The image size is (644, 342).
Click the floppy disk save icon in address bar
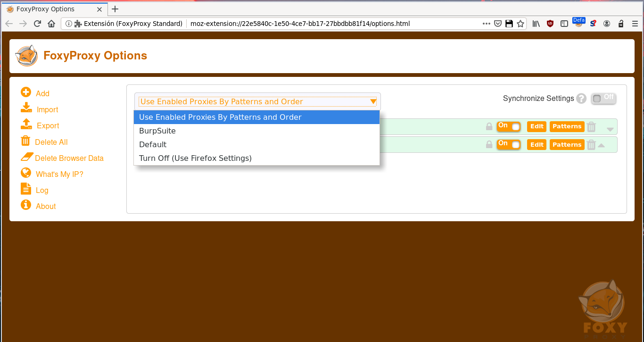509,24
